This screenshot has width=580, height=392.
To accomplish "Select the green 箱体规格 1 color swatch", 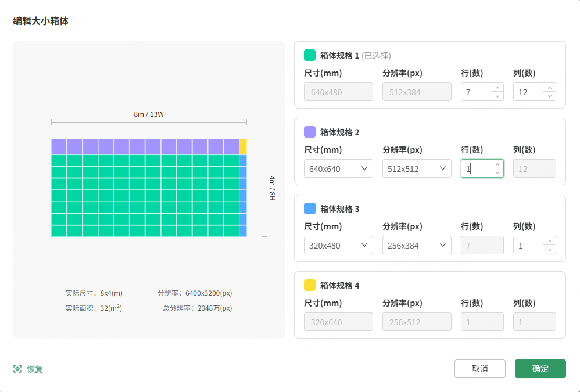I will point(310,55).
